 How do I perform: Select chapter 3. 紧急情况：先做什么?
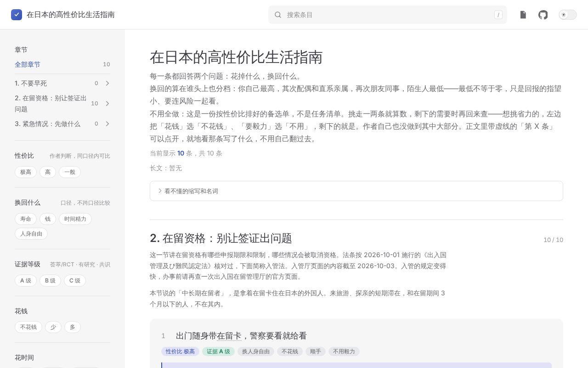(47, 124)
